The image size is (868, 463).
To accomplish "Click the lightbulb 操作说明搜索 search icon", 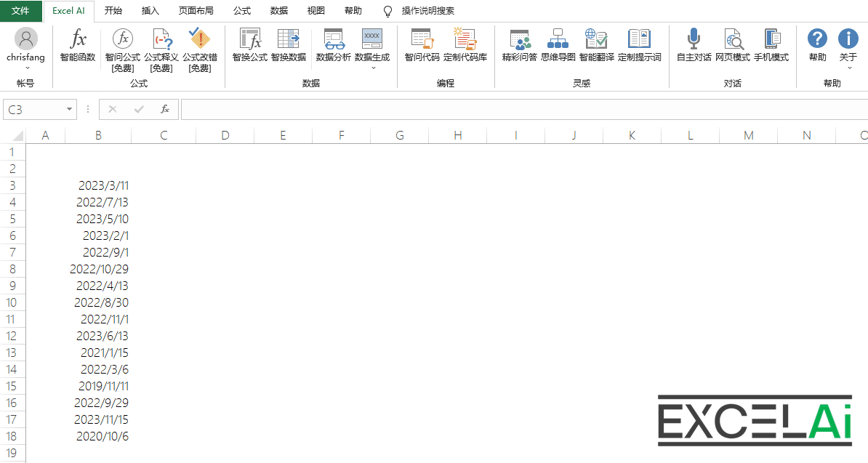I will point(388,11).
